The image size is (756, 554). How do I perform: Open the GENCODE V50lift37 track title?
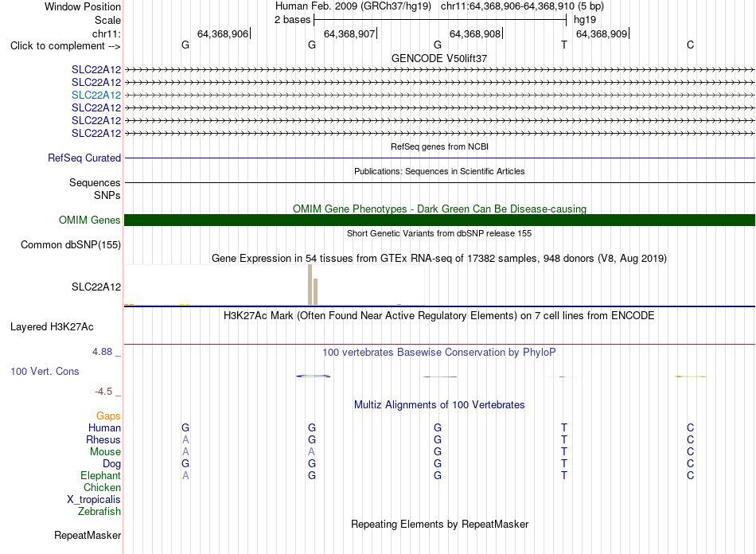[439, 58]
